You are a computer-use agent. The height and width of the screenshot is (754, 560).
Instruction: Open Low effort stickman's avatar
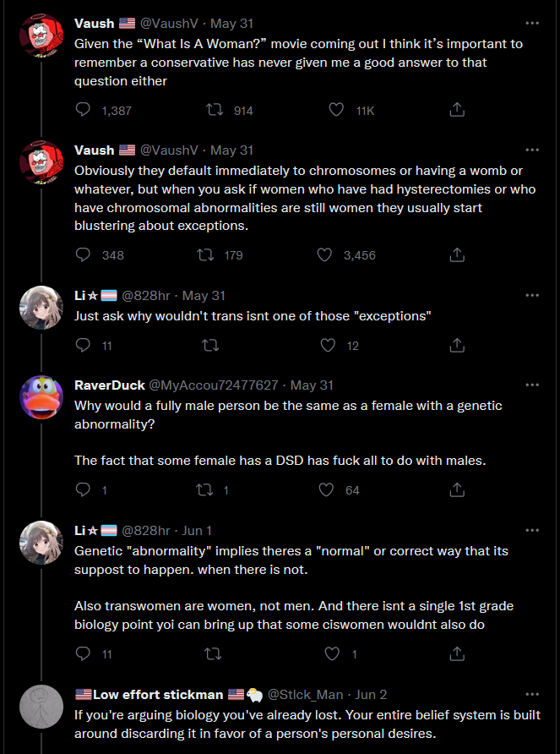click(41, 707)
